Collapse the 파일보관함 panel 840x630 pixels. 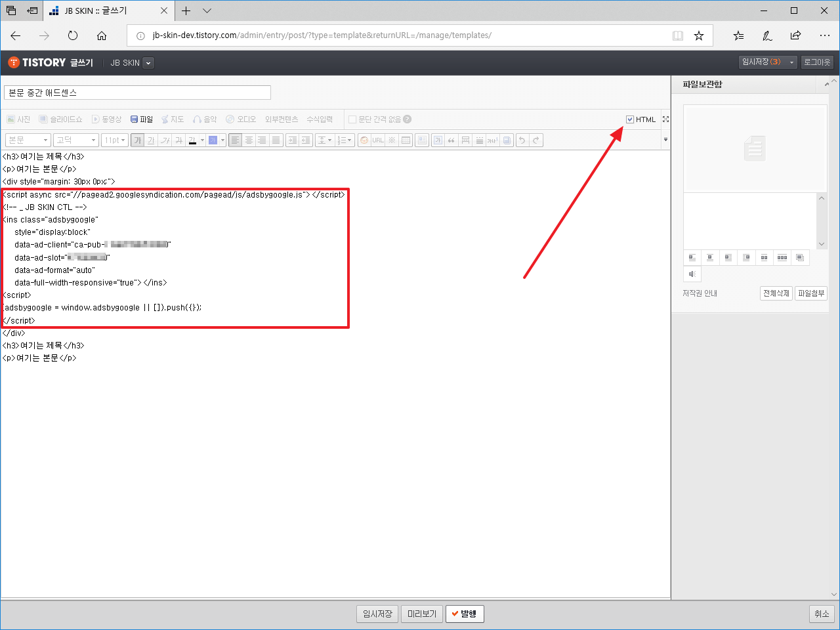(827, 84)
